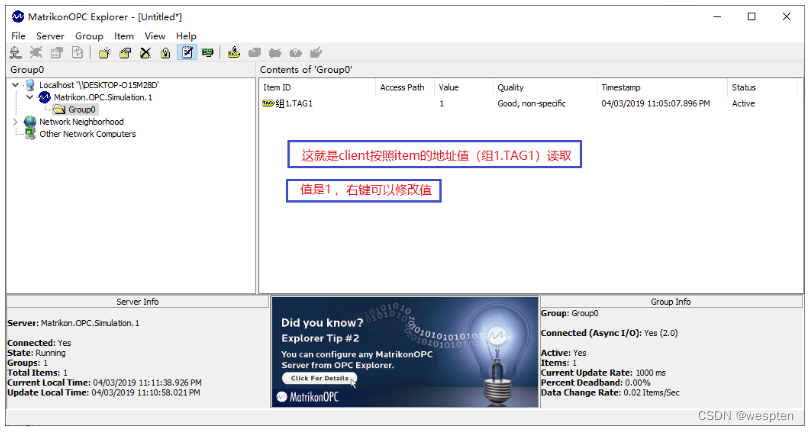Click the Add Group folder-with-spark toolbar icon
809x432 pixels.
tap(105, 53)
